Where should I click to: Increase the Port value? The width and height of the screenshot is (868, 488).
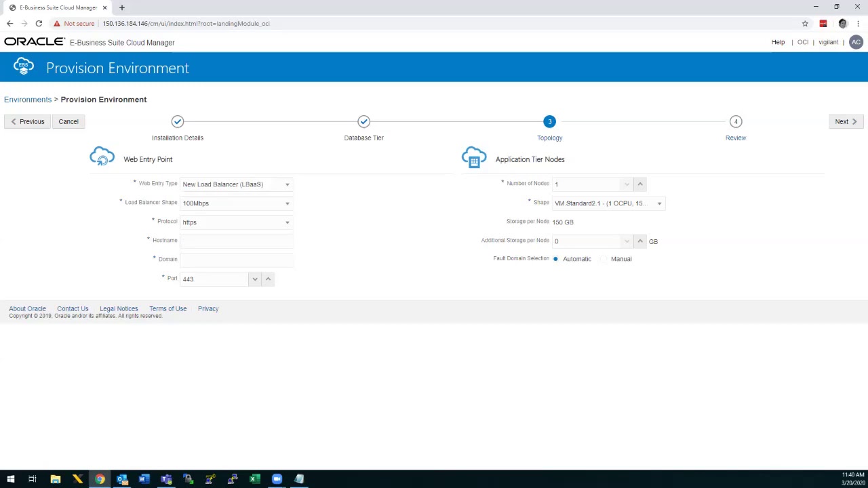pyautogui.click(x=268, y=279)
